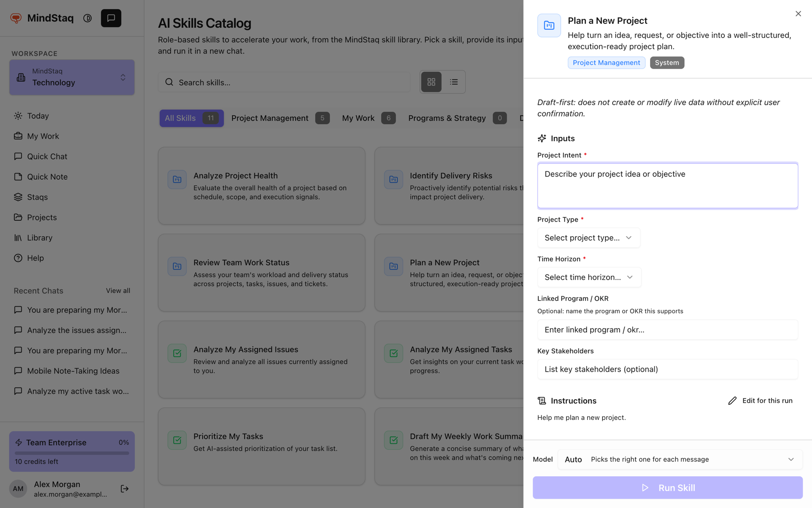Toggle the theme contrast icon in header

click(88, 18)
